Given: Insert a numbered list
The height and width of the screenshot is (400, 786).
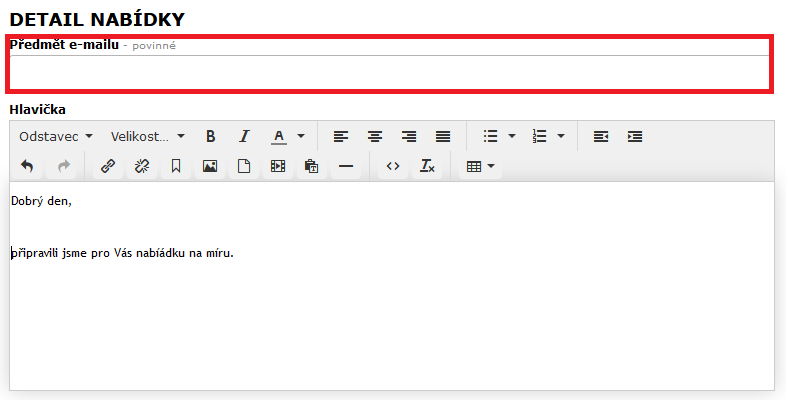Looking at the screenshot, I should [x=540, y=136].
